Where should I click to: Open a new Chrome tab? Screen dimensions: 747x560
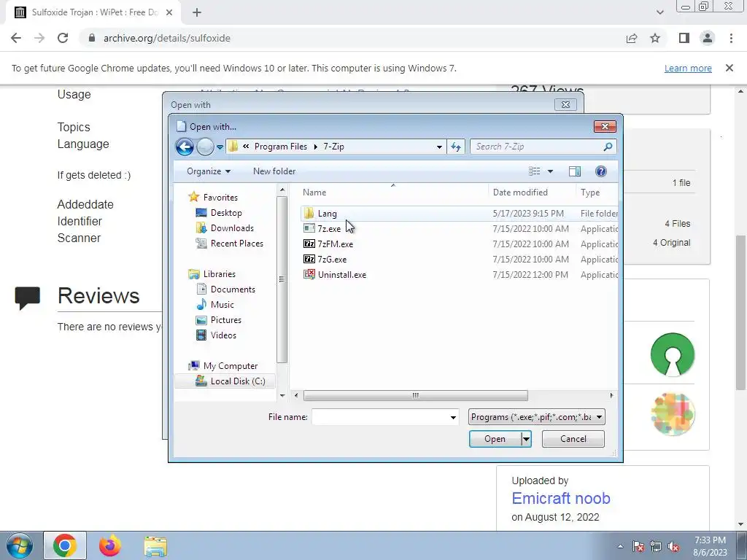197,12
